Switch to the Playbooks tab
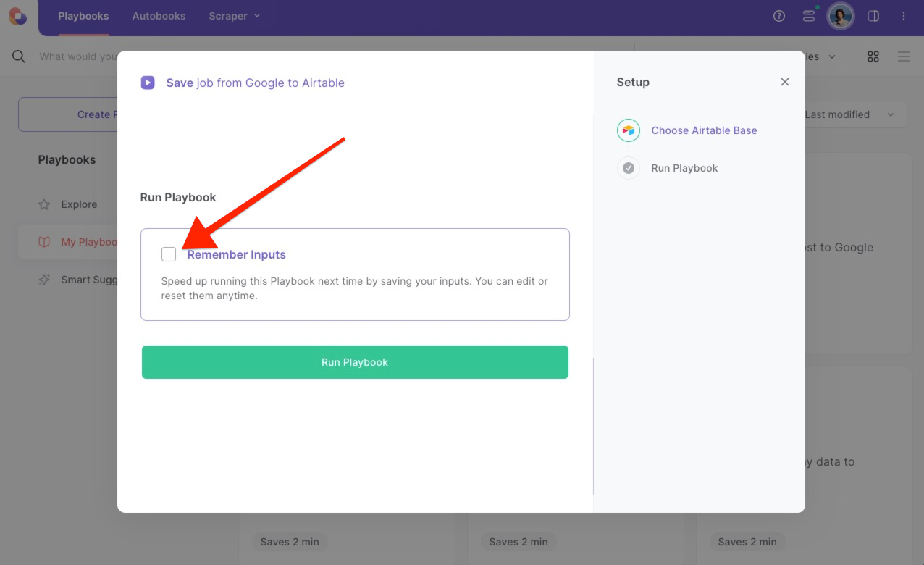The width and height of the screenshot is (924, 565). (x=83, y=16)
